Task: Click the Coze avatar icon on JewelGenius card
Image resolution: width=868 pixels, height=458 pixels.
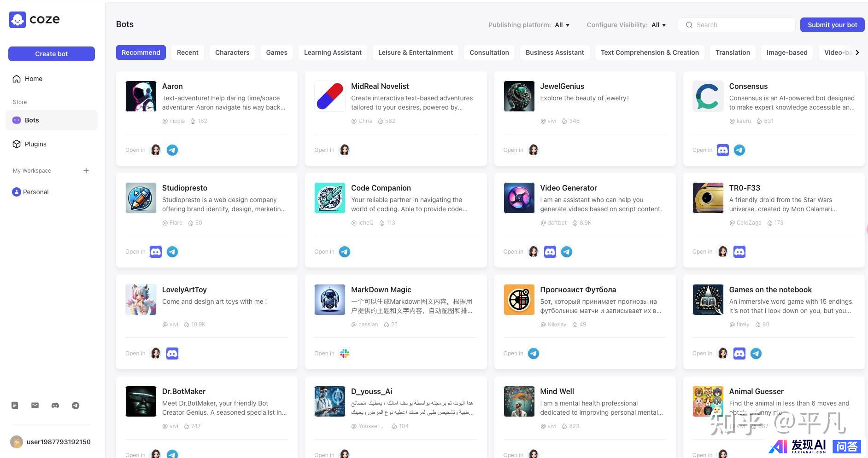Action: [x=534, y=150]
